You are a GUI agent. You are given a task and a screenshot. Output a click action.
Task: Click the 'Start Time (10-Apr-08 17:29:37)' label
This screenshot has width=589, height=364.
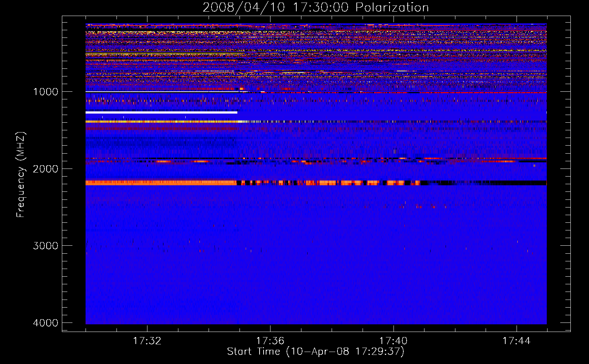click(x=316, y=352)
